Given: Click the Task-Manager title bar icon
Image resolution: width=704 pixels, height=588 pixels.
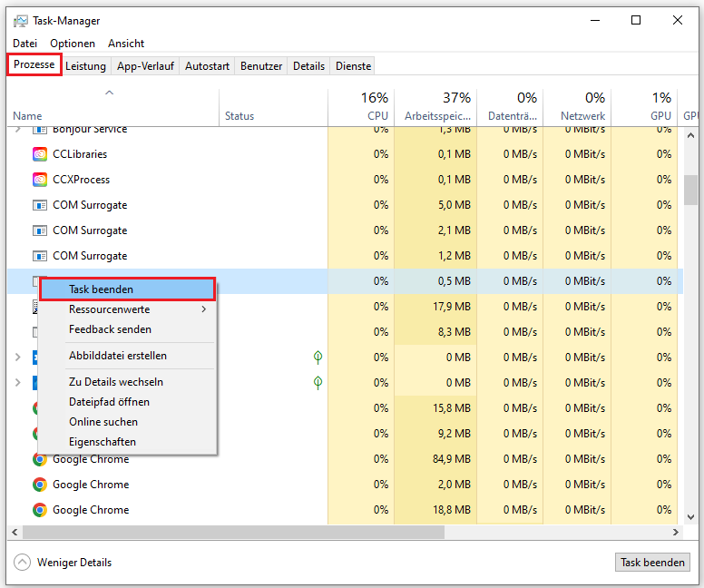Looking at the screenshot, I should [21, 21].
